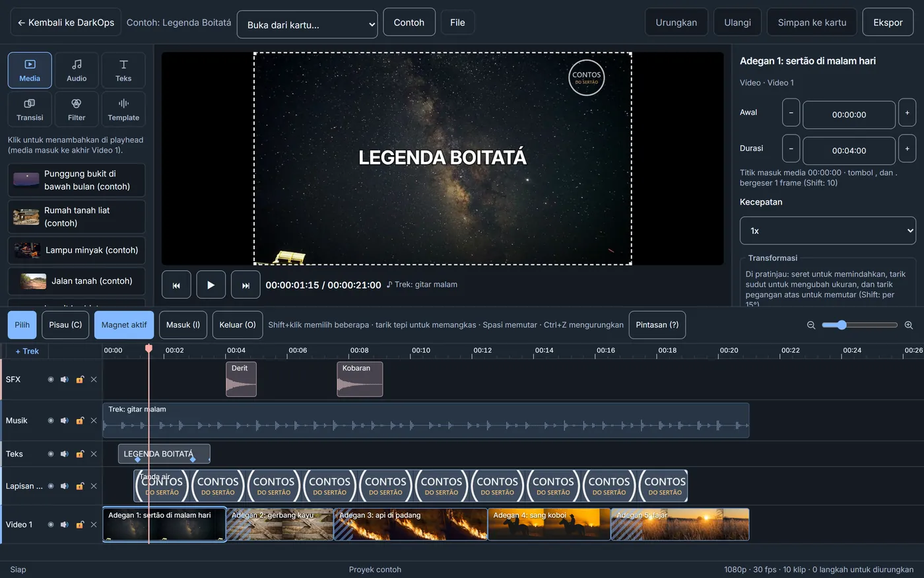Mute the SFX track speaker
Viewport: 924px width, 578px height.
pyautogui.click(x=65, y=380)
